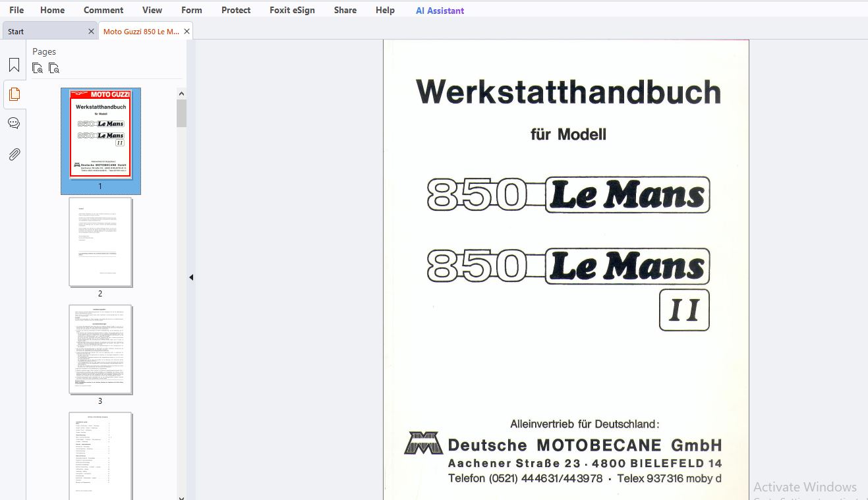
Task: Open the Comment ribbon tab
Action: point(103,10)
